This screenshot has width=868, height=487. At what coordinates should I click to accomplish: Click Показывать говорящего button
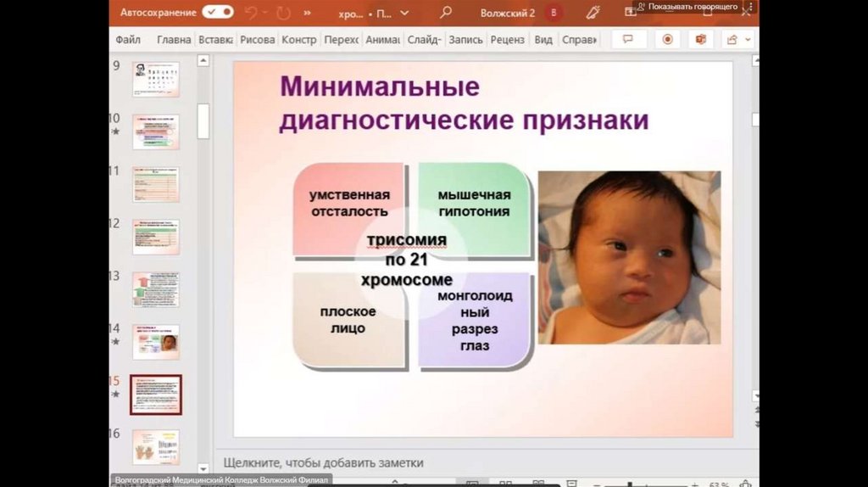click(x=688, y=7)
